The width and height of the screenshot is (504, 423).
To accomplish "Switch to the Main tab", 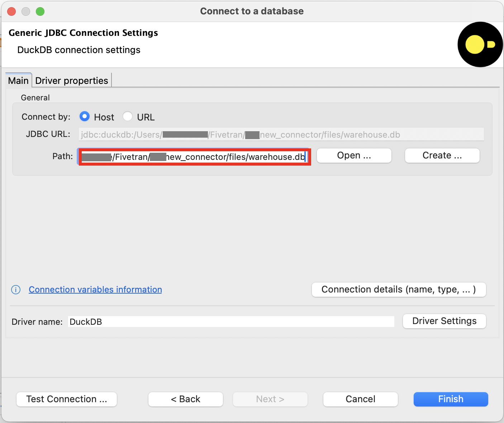I will click(x=18, y=80).
